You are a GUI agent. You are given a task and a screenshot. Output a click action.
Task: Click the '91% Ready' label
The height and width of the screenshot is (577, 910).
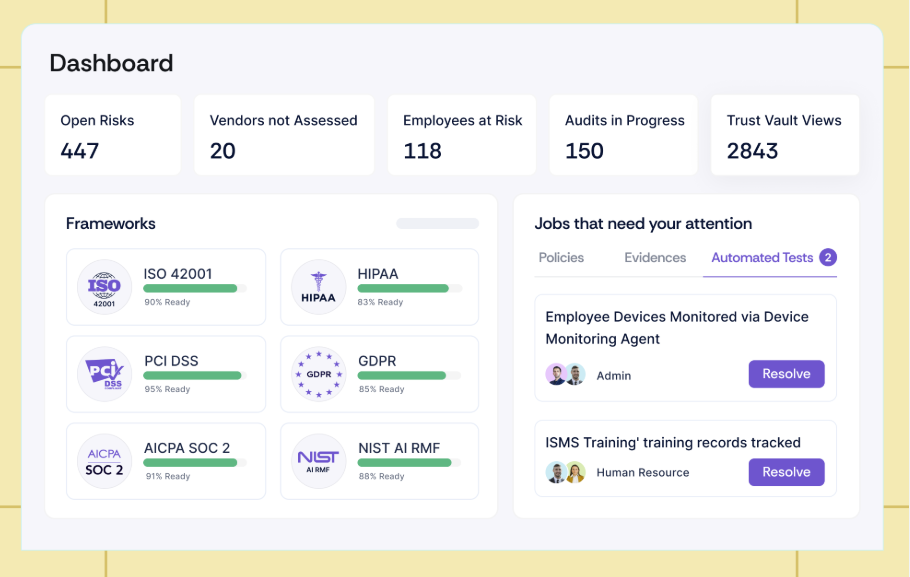(168, 477)
